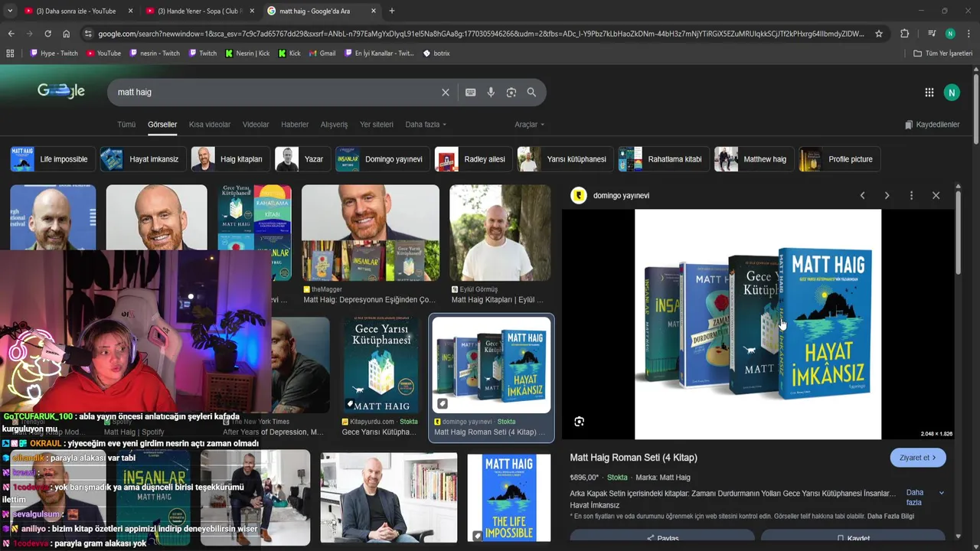This screenshot has height=551, width=980.
Task: Open the botrix bookmark
Action: point(436,54)
